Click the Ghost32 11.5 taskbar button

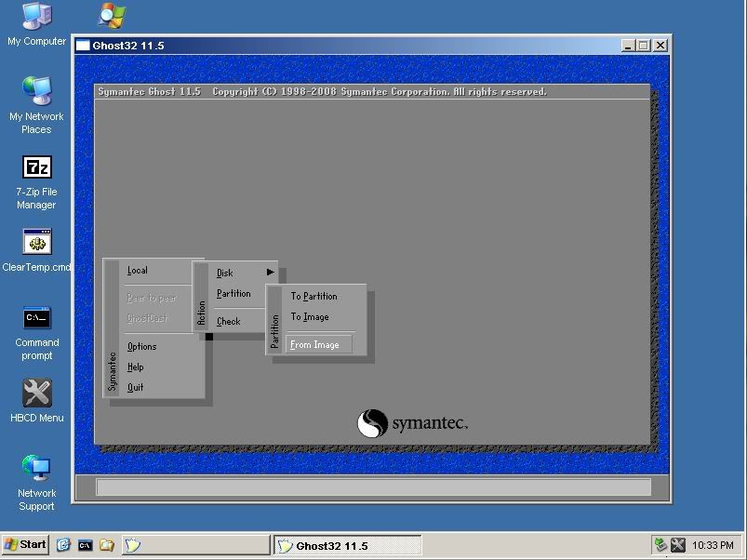(x=348, y=545)
